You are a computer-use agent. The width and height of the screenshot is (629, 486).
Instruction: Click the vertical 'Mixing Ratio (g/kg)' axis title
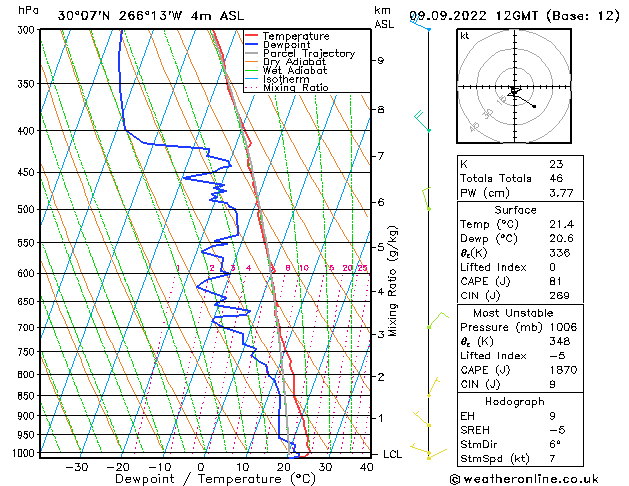coord(392,281)
